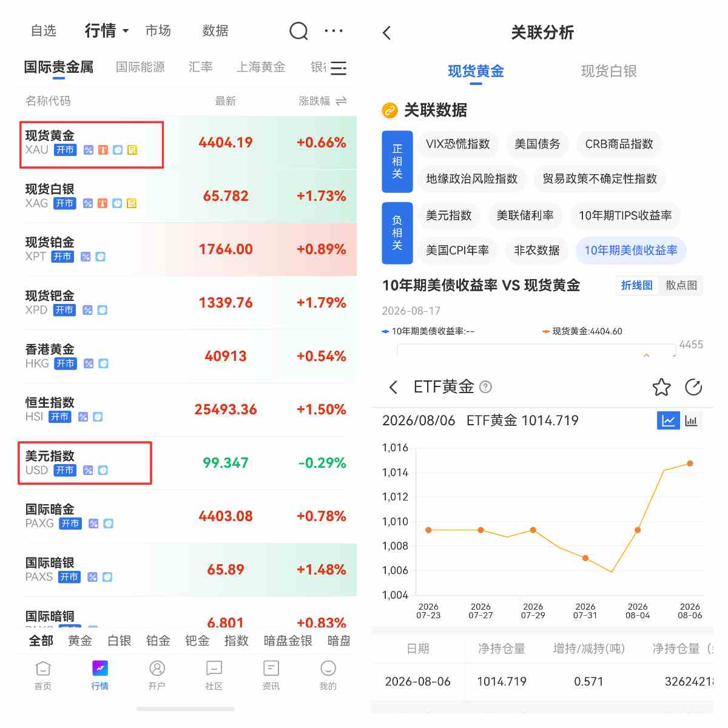
Task: Tap the 现货黄金 orange info badge icon
Action: point(103,150)
